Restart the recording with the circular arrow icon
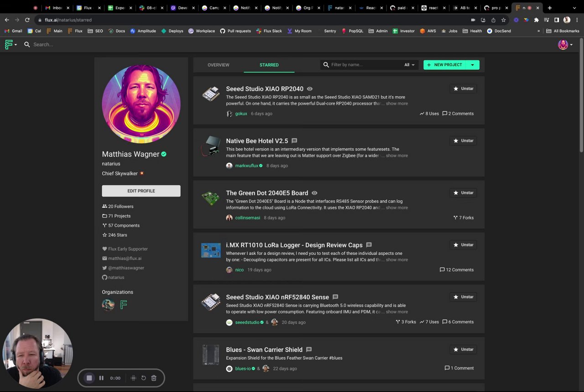584x392 pixels. [x=143, y=378]
